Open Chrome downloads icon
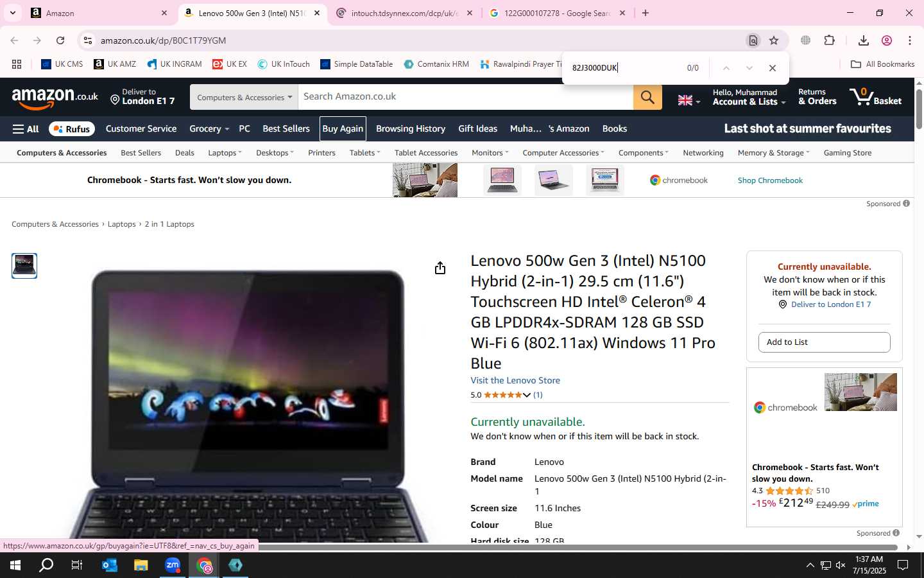924x578 pixels. point(864,40)
